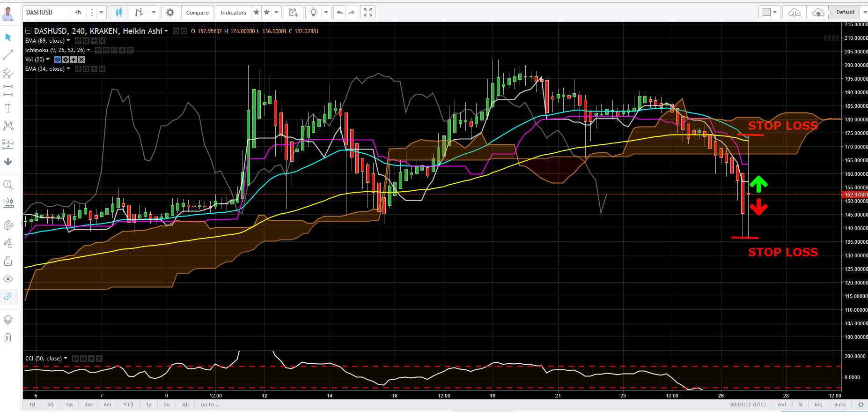This screenshot has width=868, height=412.
Task: Expand the lightbulb ideas dropdown arrow
Action: click(326, 12)
